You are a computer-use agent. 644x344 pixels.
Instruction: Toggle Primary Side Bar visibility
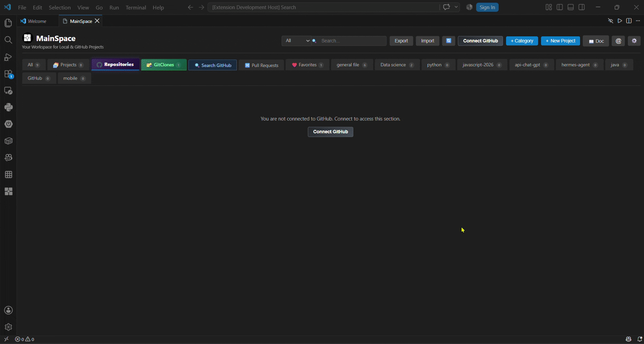[560, 7]
